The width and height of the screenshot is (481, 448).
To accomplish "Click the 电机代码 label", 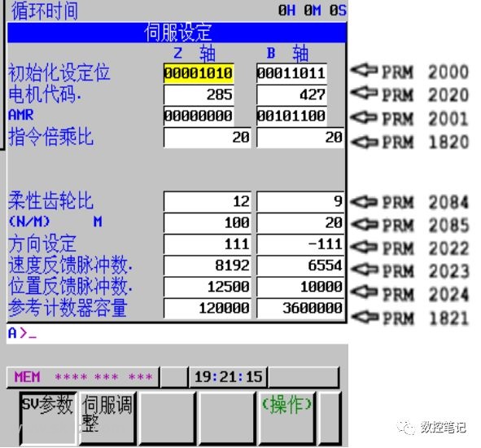I will [x=45, y=94].
